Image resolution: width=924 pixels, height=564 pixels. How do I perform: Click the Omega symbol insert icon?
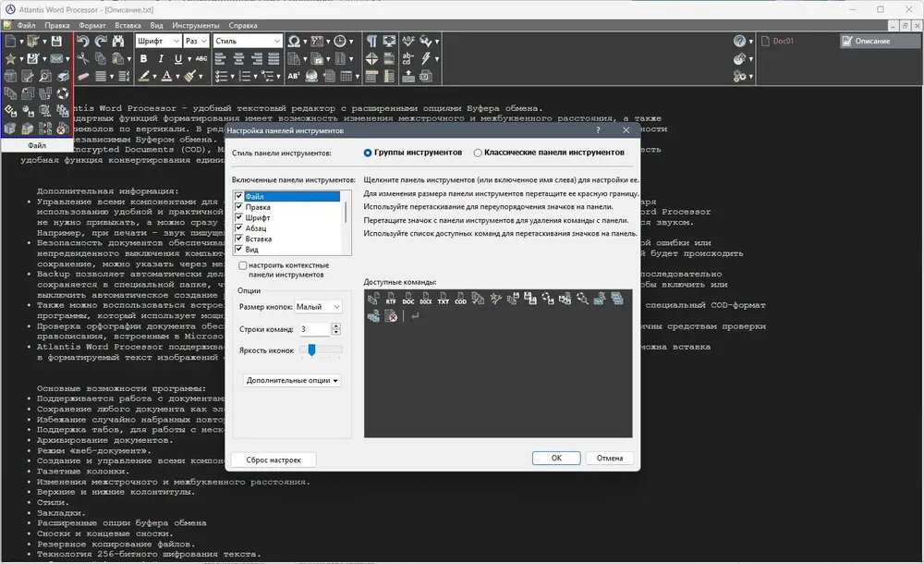pos(294,41)
